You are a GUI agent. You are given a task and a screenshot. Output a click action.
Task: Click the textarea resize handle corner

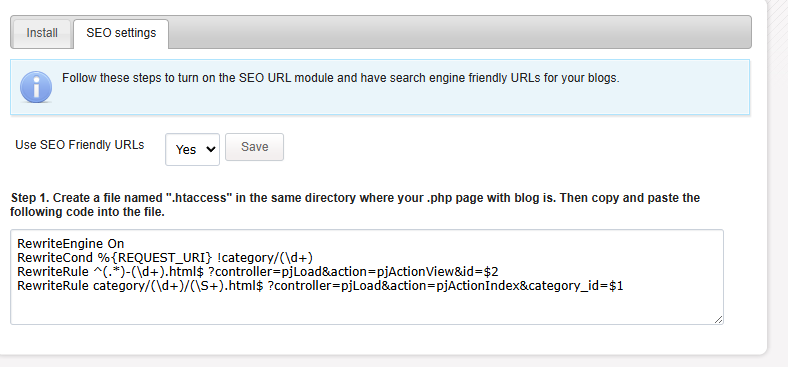[x=719, y=320]
